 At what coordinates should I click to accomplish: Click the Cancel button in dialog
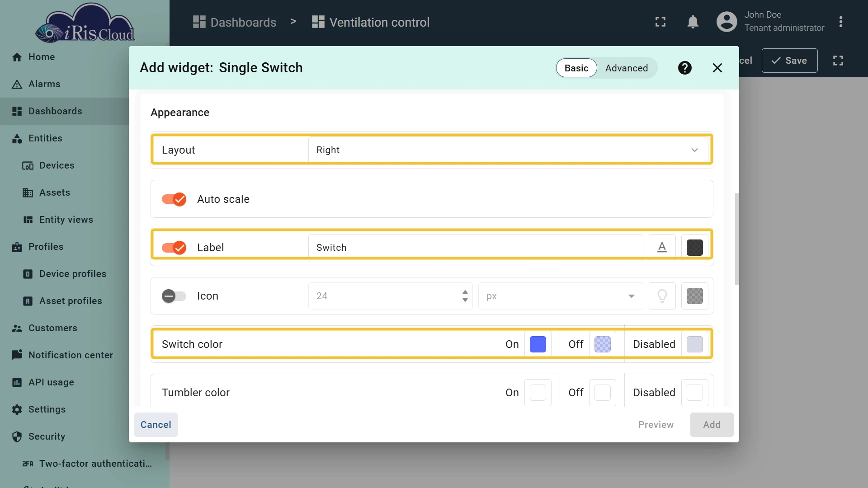click(x=156, y=425)
